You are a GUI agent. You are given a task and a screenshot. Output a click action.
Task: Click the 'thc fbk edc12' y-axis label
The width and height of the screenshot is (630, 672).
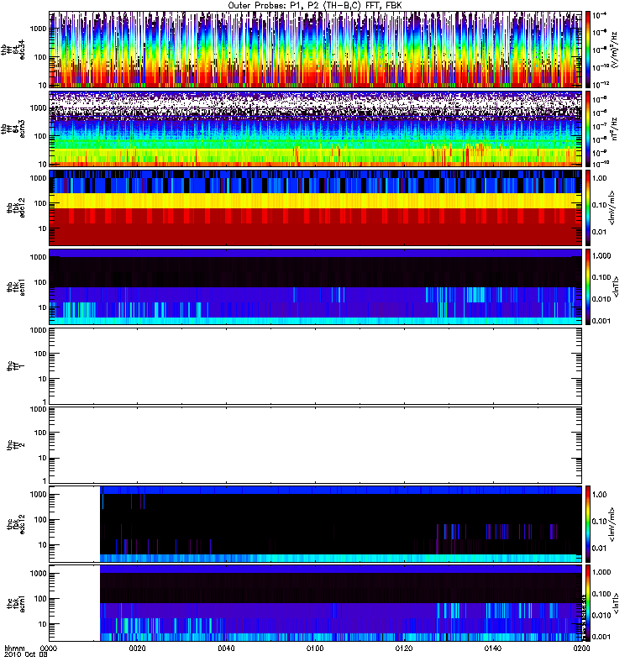tap(16, 523)
